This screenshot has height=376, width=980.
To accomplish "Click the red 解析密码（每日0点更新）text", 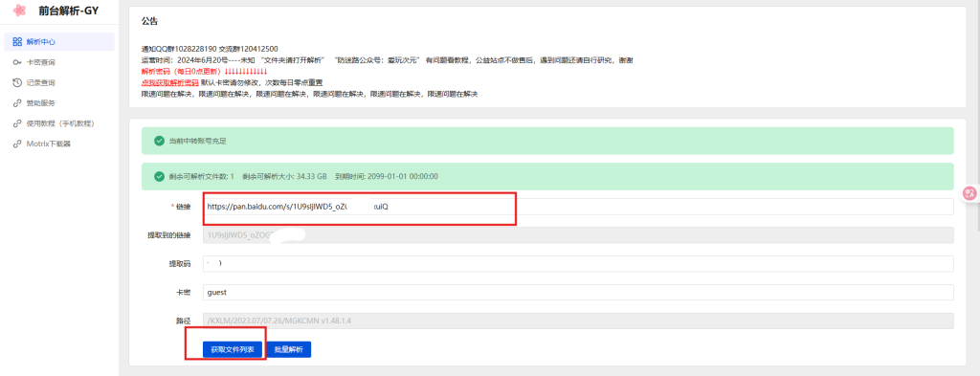I will 205,71.
